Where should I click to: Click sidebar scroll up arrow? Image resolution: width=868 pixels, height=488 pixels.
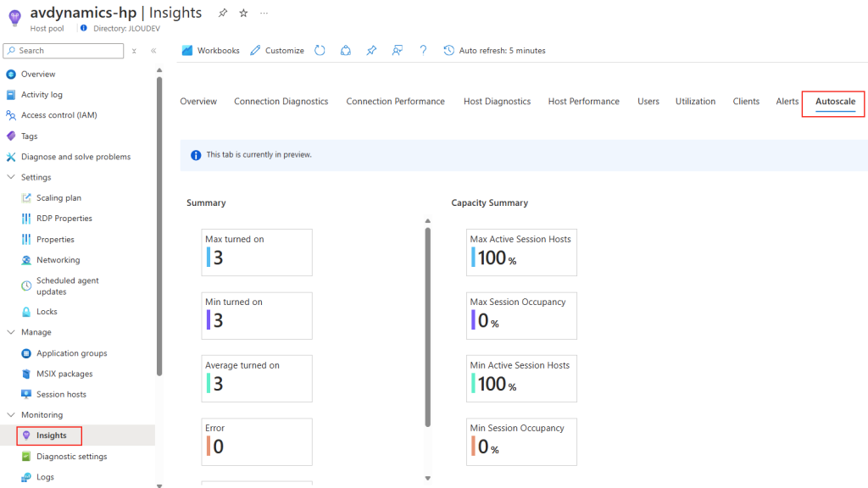point(159,70)
